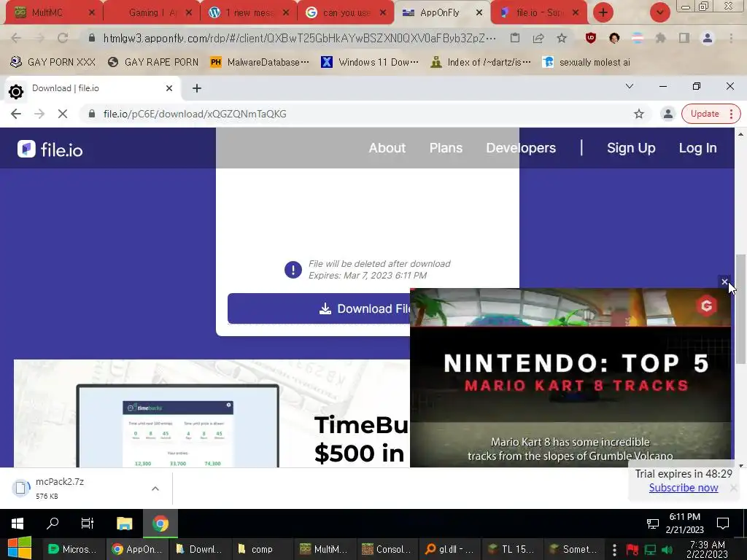Click the outer browser address bar URL

[299, 38]
